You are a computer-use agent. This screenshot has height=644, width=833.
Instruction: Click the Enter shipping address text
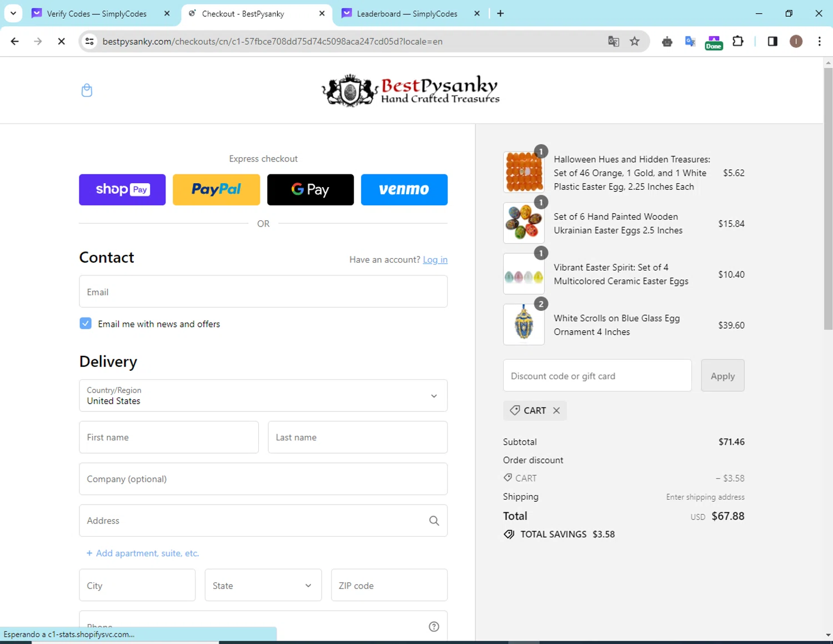click(x=705, y=497)
